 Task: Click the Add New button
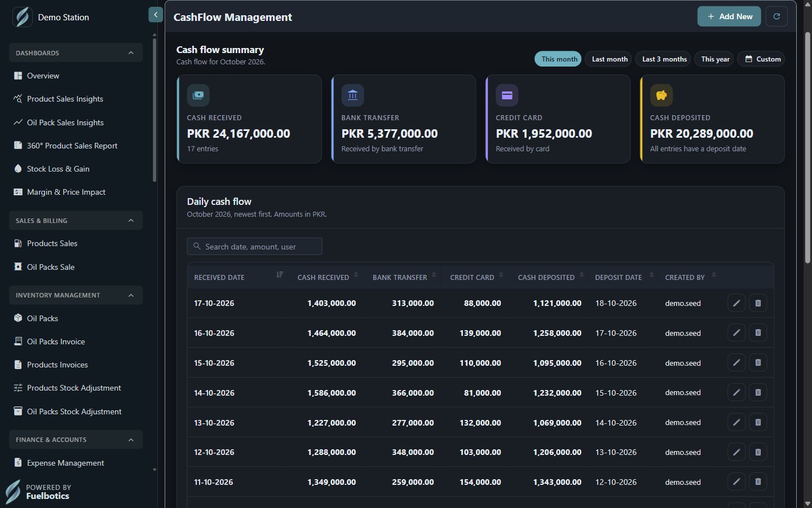[x=729, y=16]
